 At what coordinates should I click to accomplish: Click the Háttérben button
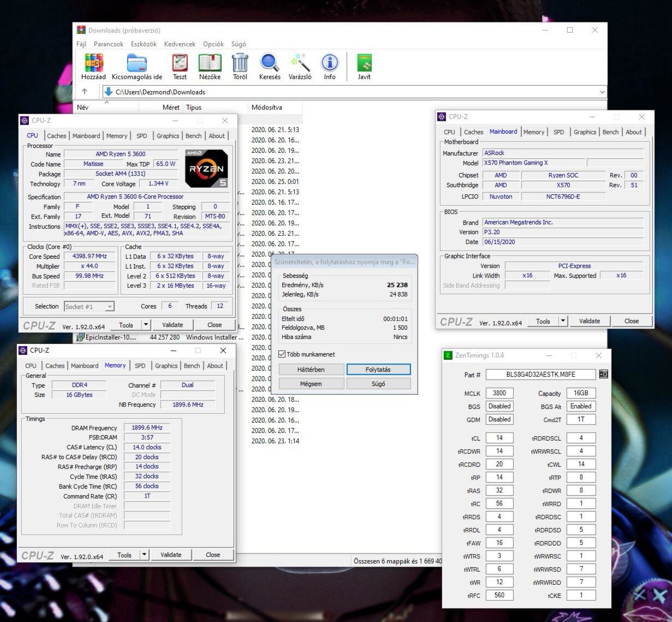point(311,370)
